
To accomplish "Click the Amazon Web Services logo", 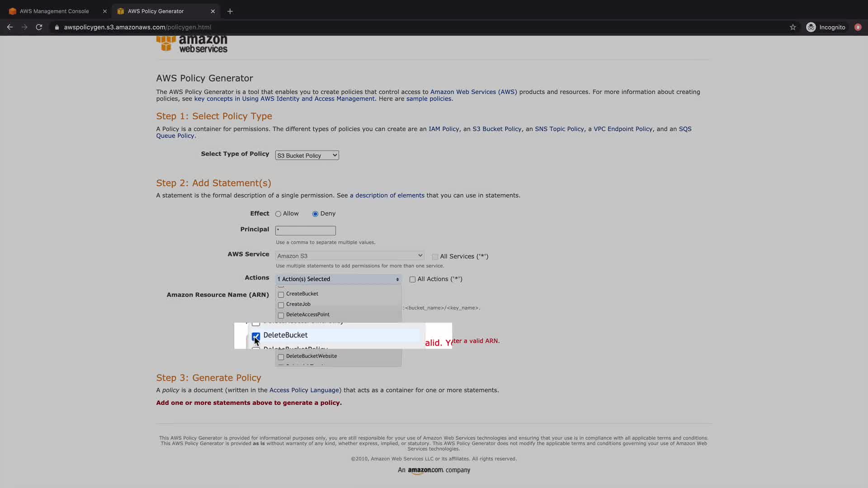I will [192, 44].
